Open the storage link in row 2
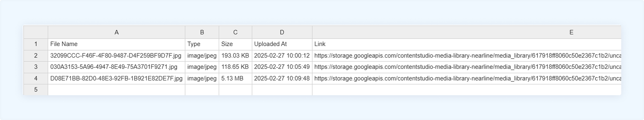 tap(467, 56)
